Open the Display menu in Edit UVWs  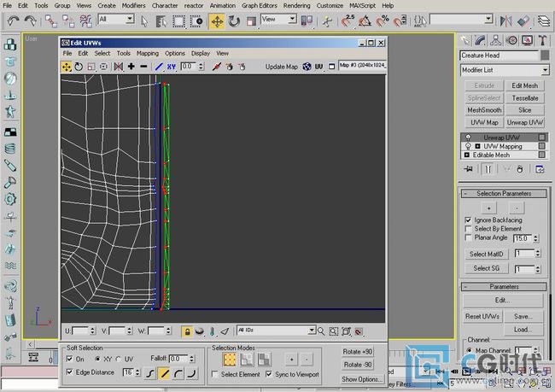(201, 54)
